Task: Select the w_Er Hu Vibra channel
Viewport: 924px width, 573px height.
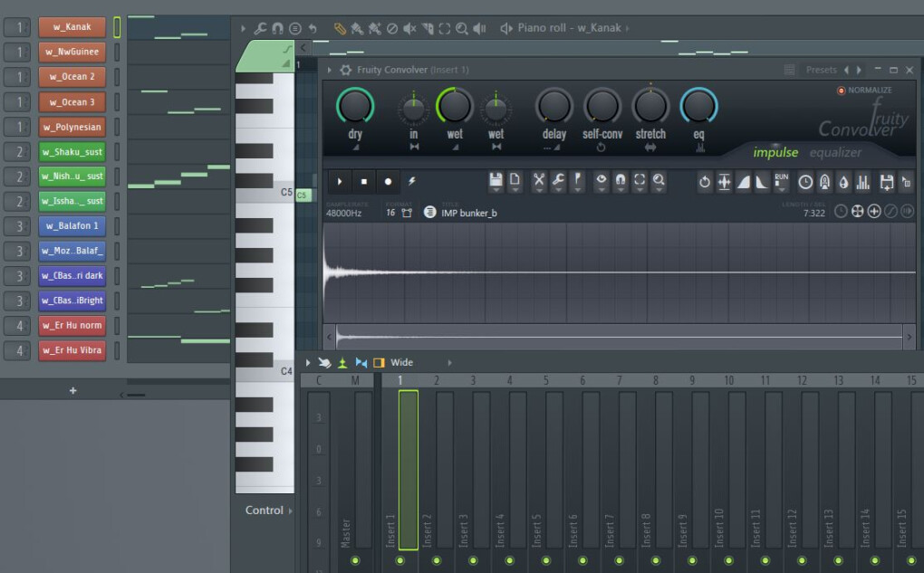Action: coord(72,349)
